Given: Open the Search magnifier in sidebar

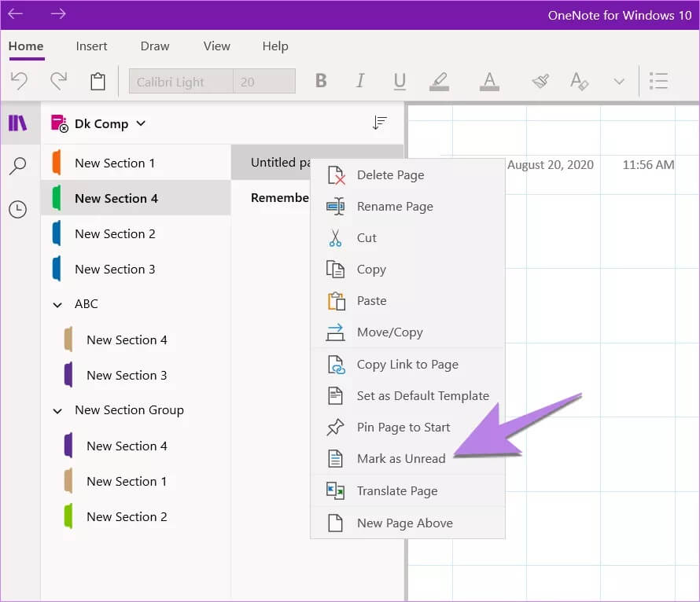Looking at the screenshot, I should (17, 166).
